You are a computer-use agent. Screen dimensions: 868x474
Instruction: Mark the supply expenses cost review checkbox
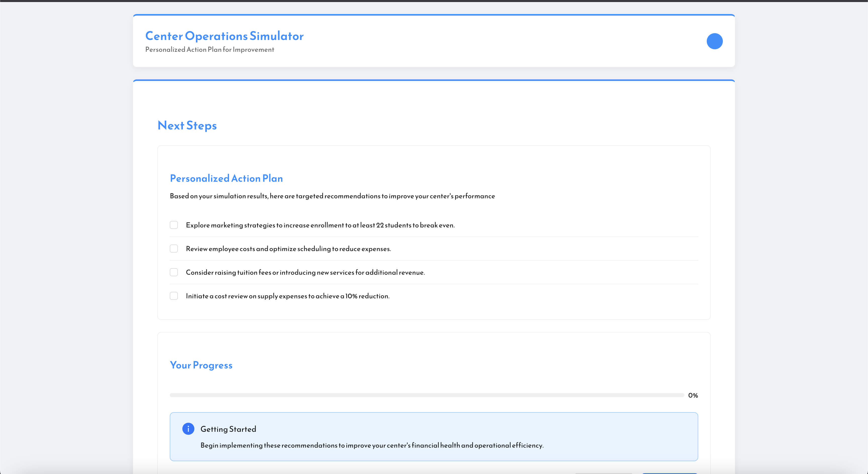click(174, 296)
